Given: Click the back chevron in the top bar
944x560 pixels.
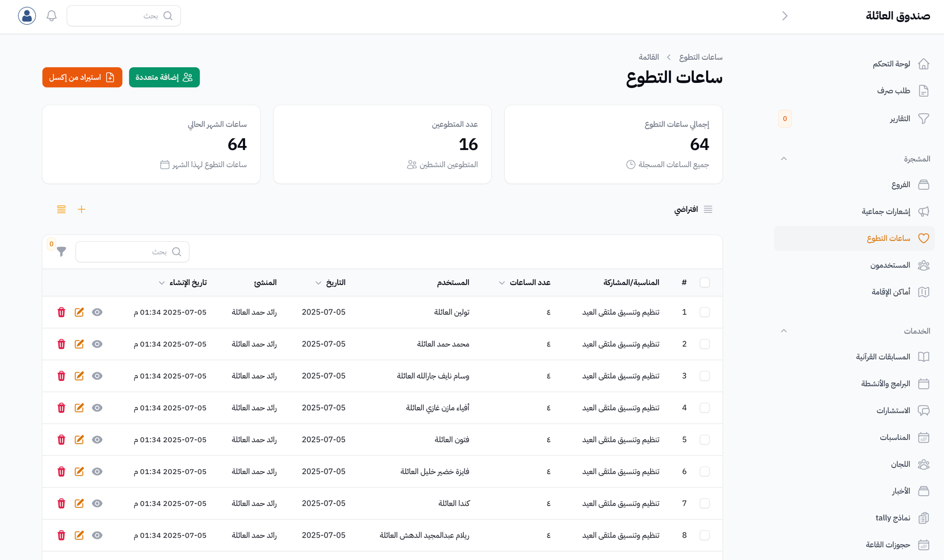Looking at the screenshot, I should [x=785, y=16].
